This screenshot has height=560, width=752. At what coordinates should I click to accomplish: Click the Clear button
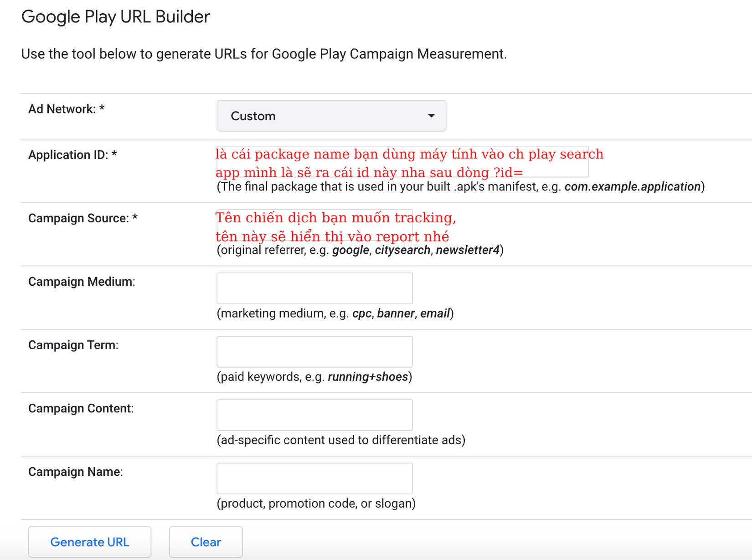coord(206,542)
